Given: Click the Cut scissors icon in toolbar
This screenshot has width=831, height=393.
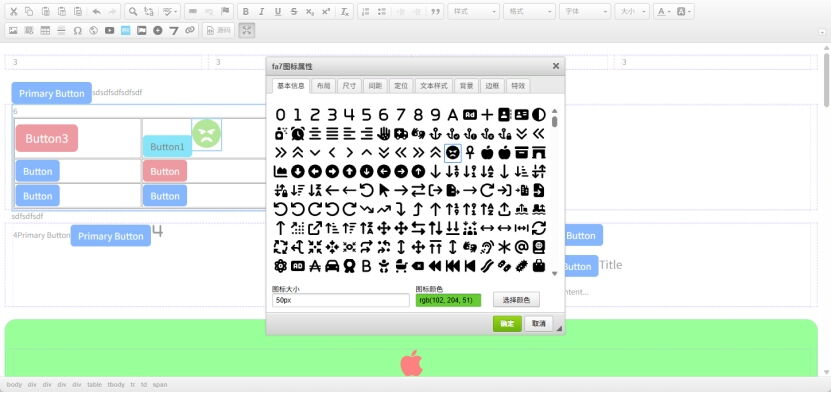Looking at the screenshot, I should point(13,12).
